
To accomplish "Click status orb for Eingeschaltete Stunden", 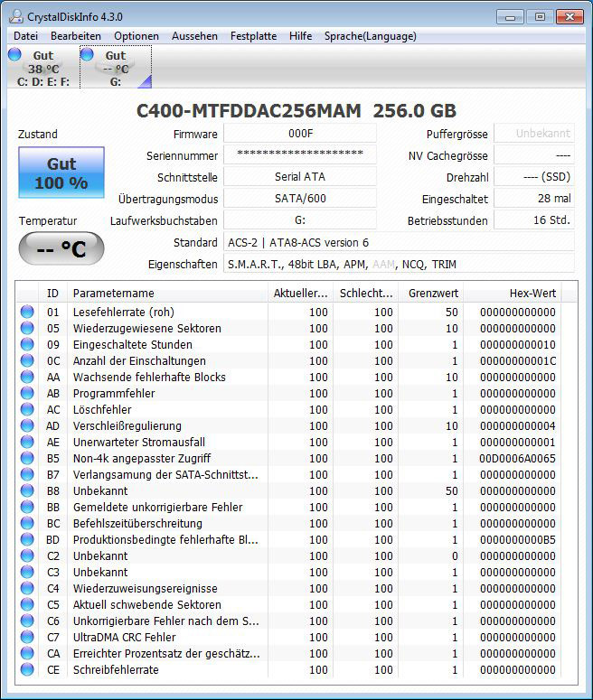I will [x=27, y=344].
